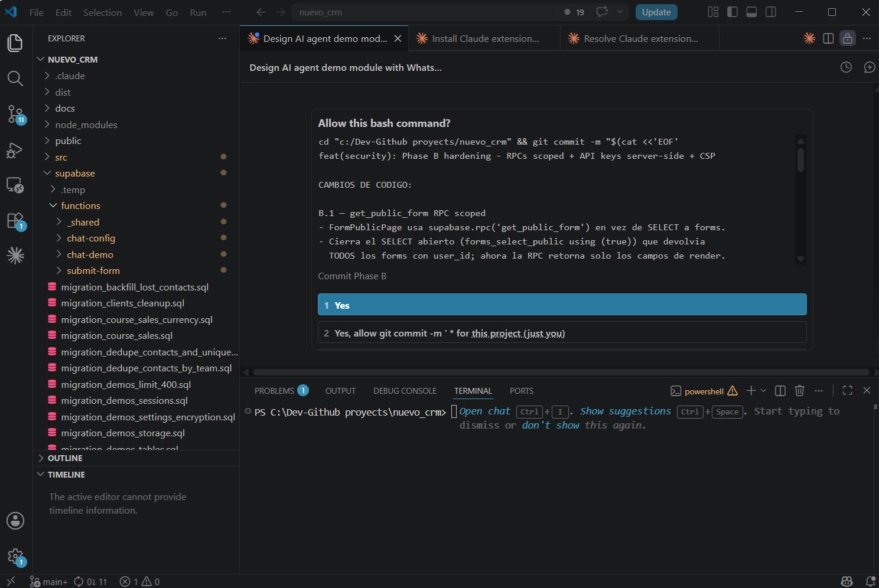Open Run and Debug view
879x588 pixels.
tap(15, 150)
